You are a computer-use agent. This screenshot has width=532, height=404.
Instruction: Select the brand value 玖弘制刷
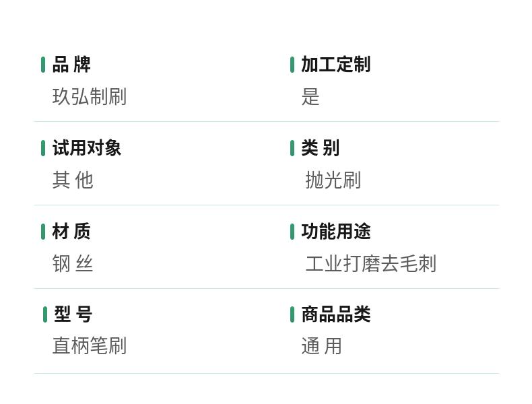tap(90, 97)
